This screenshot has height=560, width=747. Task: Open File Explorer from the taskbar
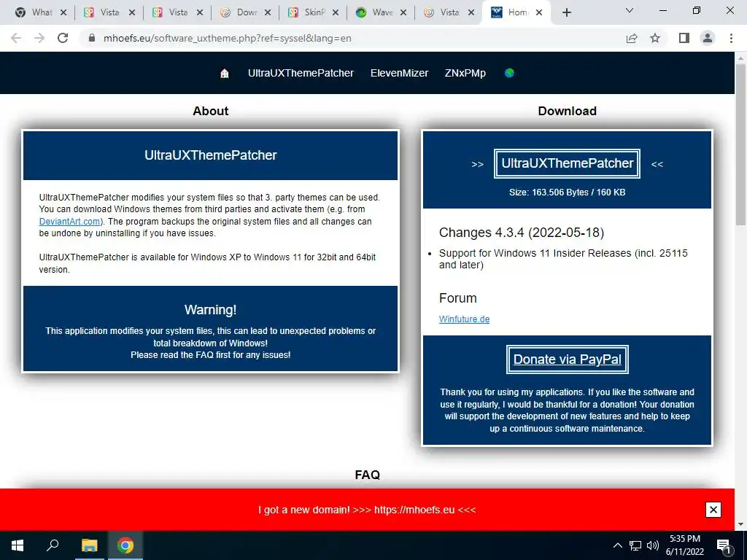click(x=89, y=545)
